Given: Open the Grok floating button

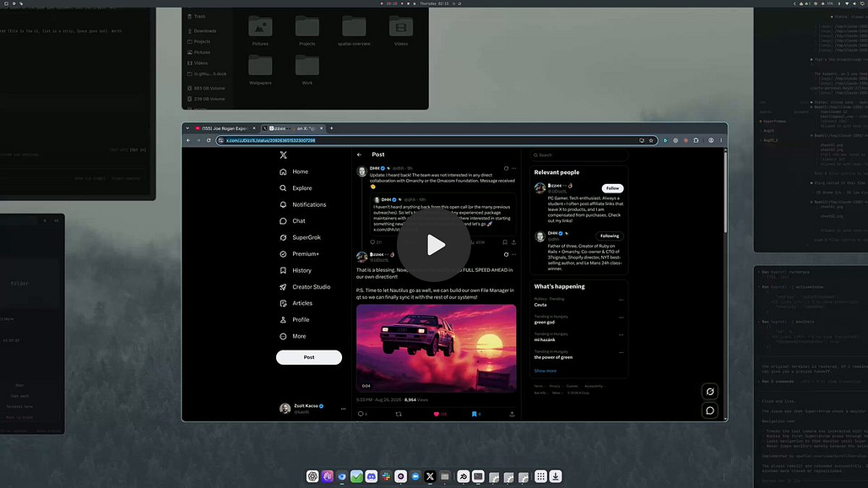Looking at the screenshot, I should 709,392.
